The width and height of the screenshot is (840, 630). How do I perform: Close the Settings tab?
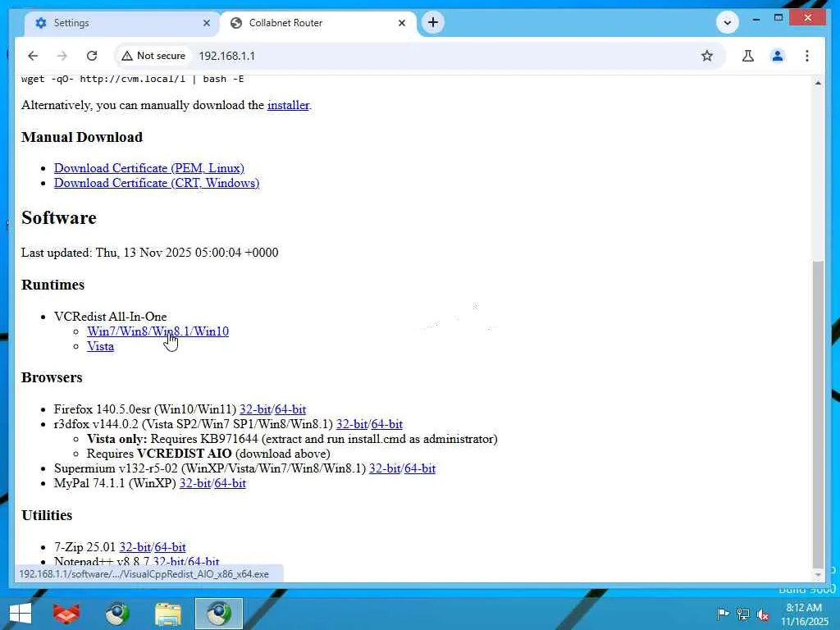(x=207, y=23)
